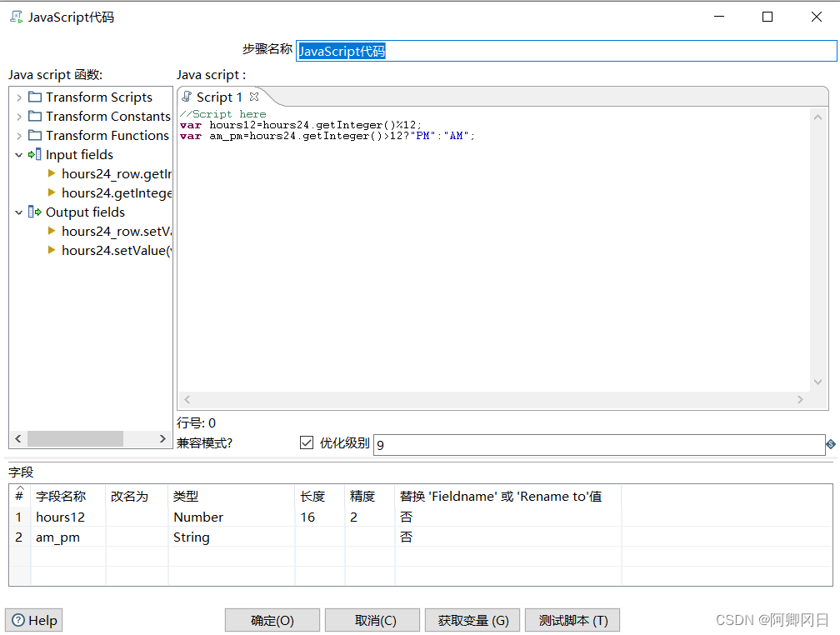Click the Transform Constants folder icon

point(35,117)
